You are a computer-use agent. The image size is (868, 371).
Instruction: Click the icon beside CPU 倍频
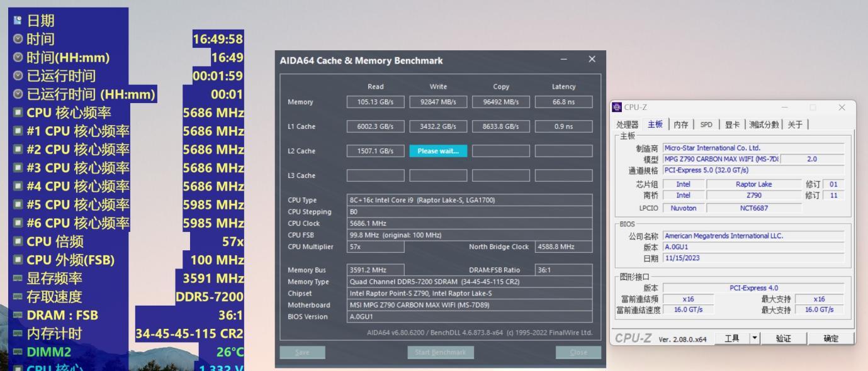pos(18,241)
